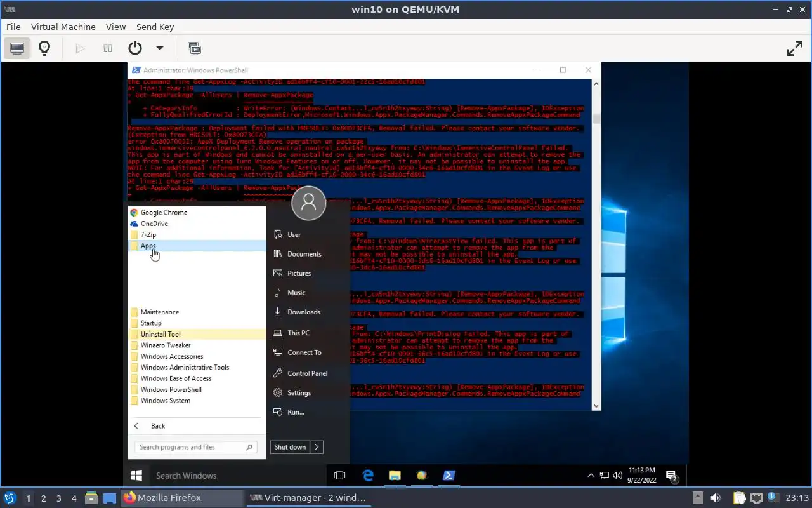The image size is (812, 508).
Task: Expand the Windows Ease of Access folder
Action: point(197,378)
